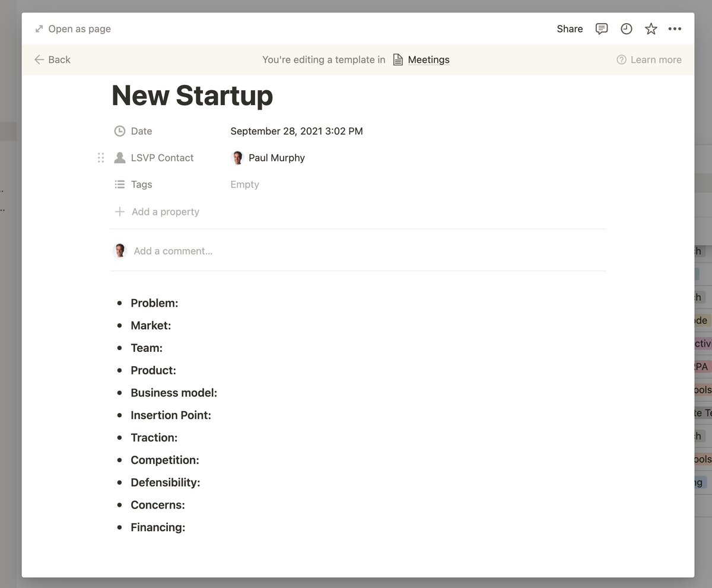Click the Date property clock icon

pyautogui.click(x=120, y=131)
